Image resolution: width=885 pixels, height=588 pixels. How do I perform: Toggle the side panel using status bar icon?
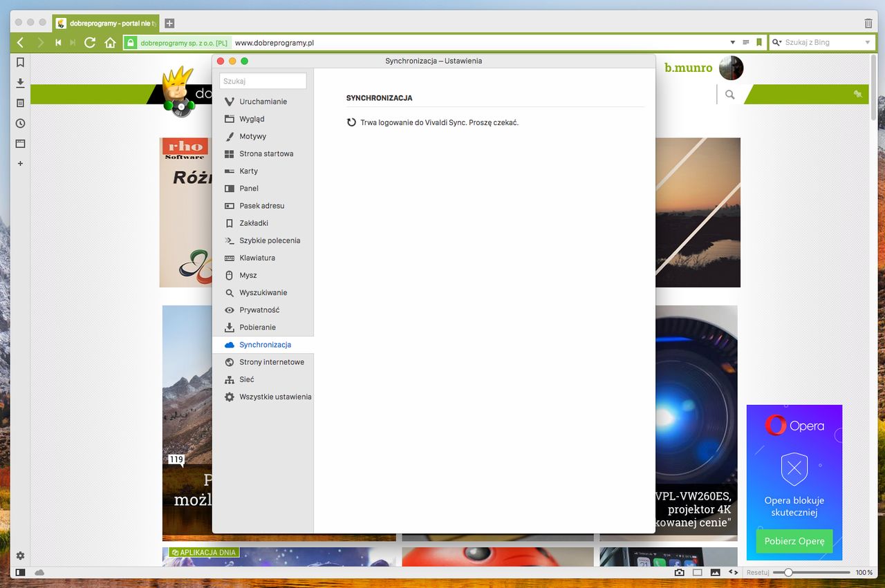click(x=20, y=573)
